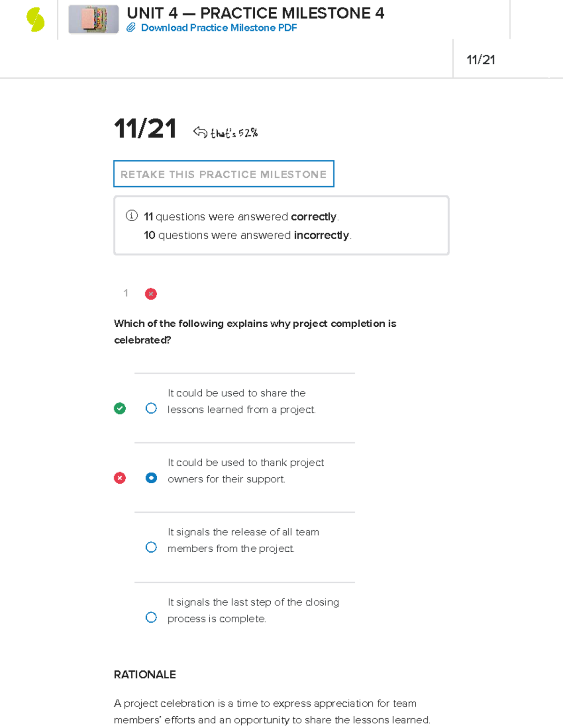Click the green checkmark correct-answer icon
This screenshot has width=563, height=728.
pos(120,408)
